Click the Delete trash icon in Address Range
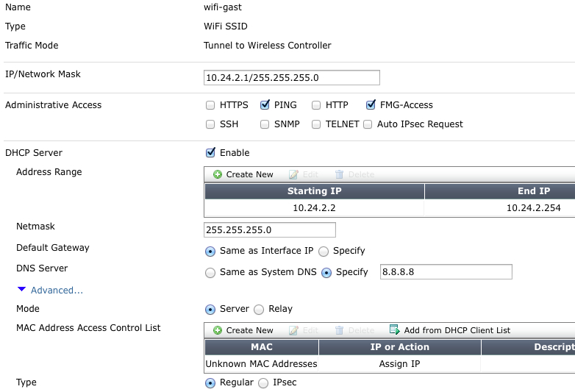575x392 pixels. (x=339, y=174)
